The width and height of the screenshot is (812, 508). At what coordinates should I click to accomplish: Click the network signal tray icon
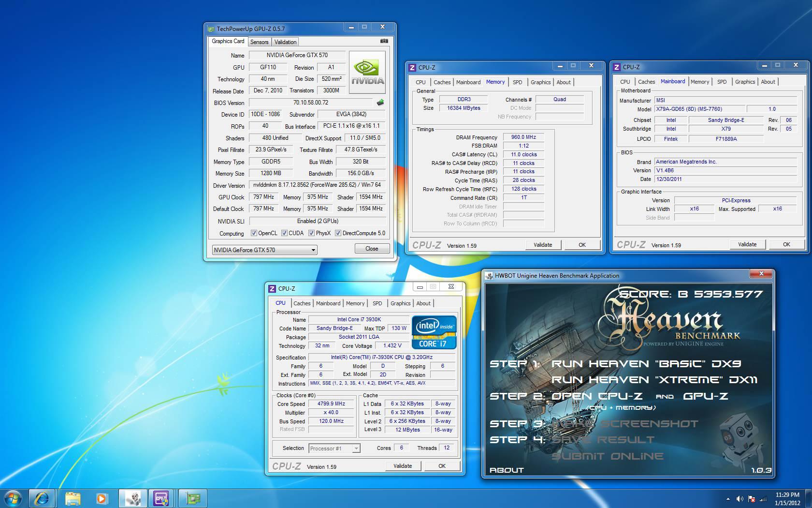point(763,499)
